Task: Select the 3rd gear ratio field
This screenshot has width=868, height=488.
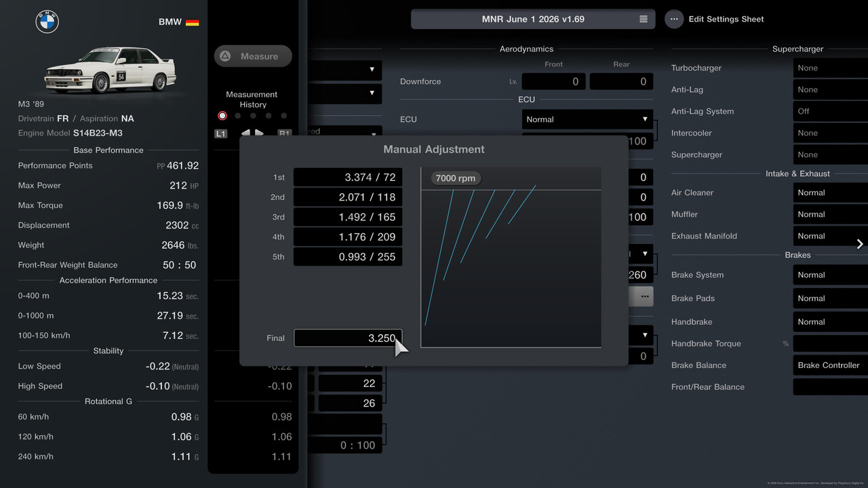Action: 348,217
